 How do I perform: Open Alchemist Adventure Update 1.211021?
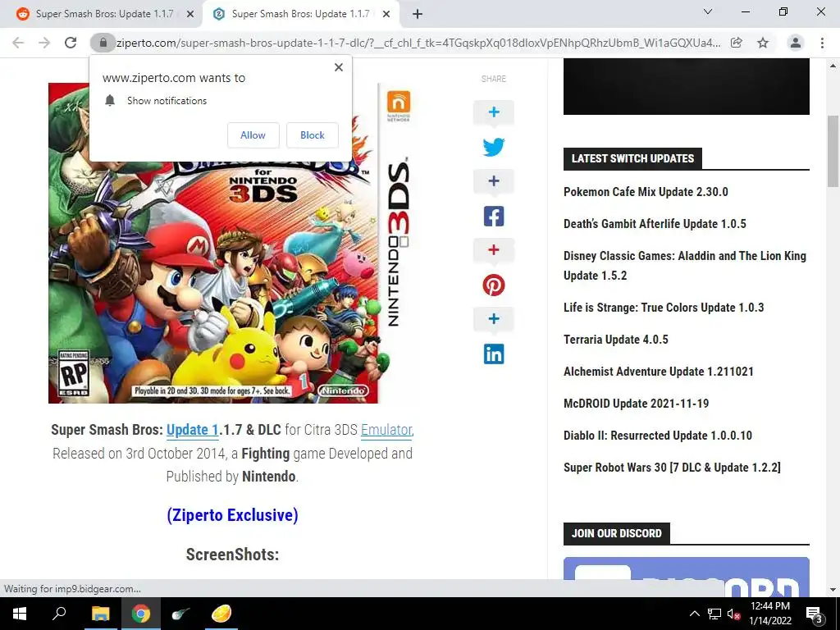coord(659,372)
